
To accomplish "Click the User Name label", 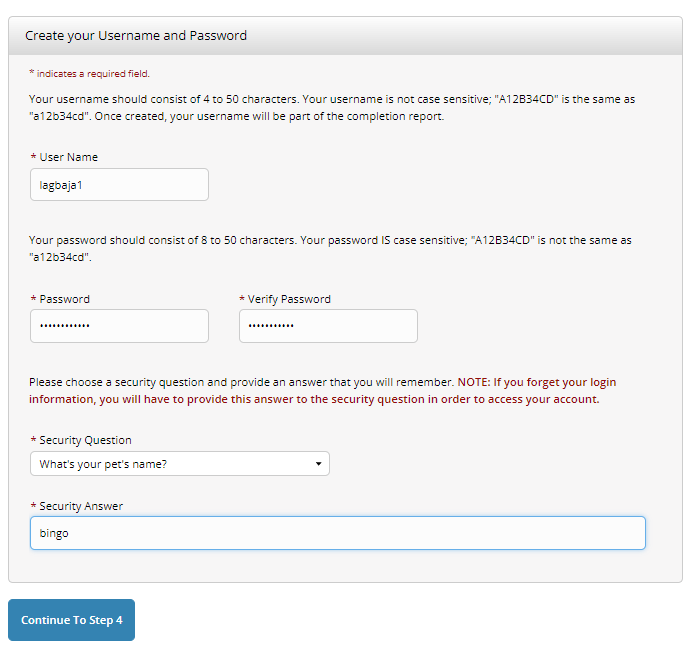I will tap(69, 157).
